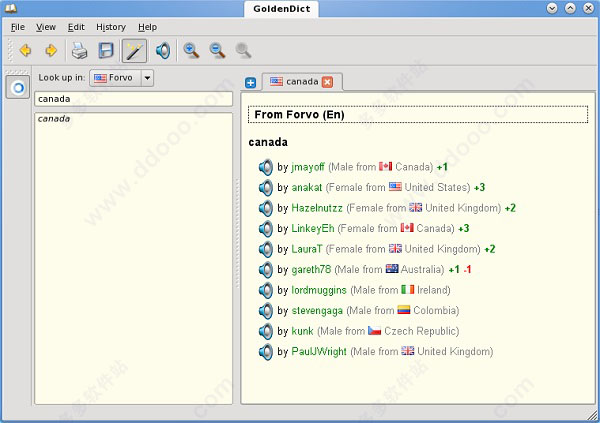Click the search field containing canada
This screenshot has width=600, height=423.
(x=133, y=99)
